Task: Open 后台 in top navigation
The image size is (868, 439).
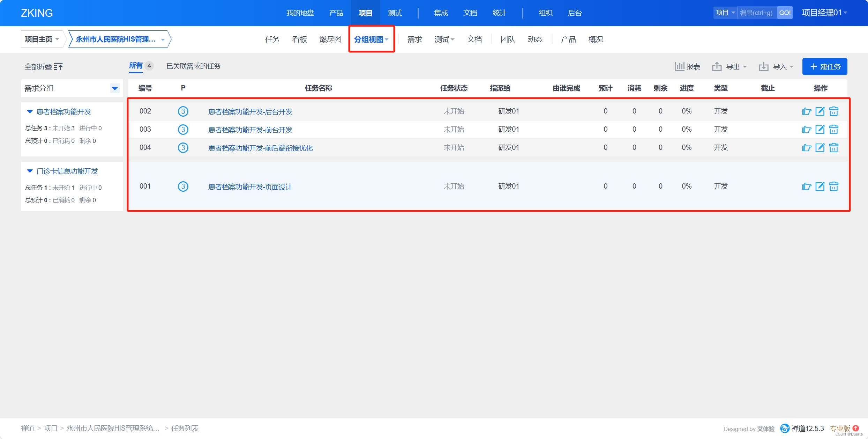Action: 575,13
